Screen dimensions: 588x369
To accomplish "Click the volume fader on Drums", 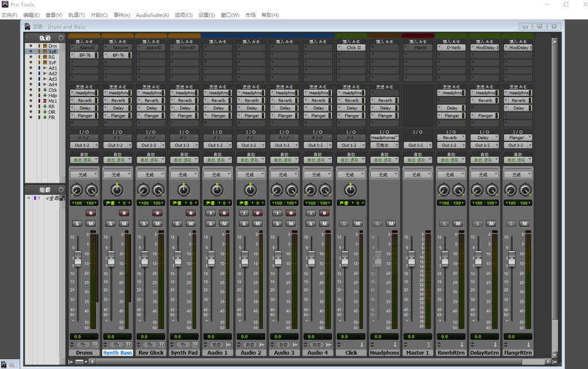I will (x=78, y=258).
